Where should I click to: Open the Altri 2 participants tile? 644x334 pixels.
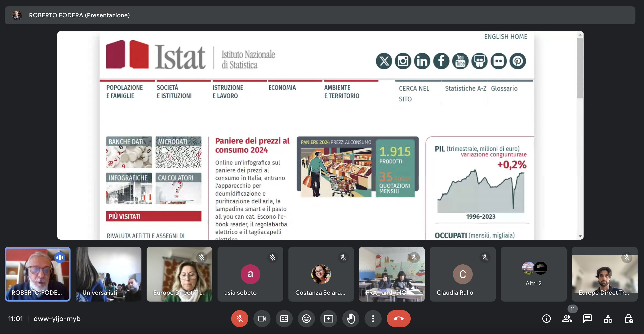click(534, 274)
